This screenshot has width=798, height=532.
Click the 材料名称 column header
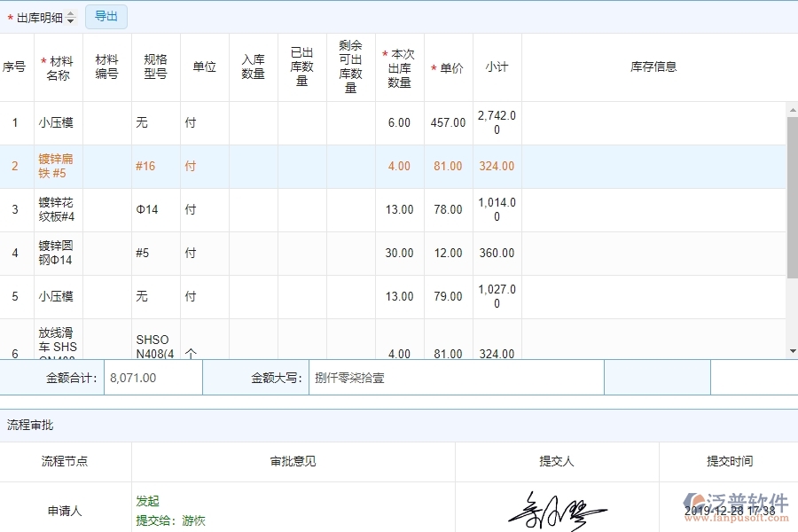click(x=58, y=66)
